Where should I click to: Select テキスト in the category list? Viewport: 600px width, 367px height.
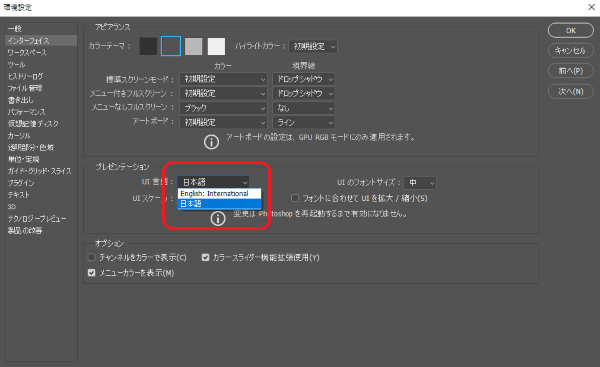click(41, 195)
